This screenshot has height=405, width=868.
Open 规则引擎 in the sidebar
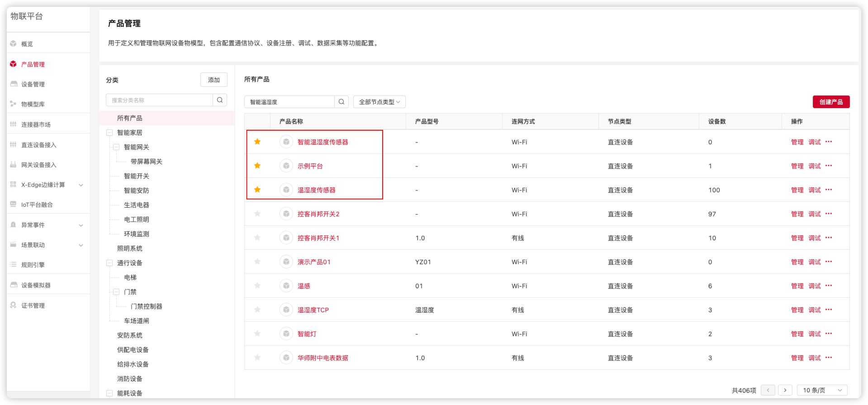click(33, 265)
